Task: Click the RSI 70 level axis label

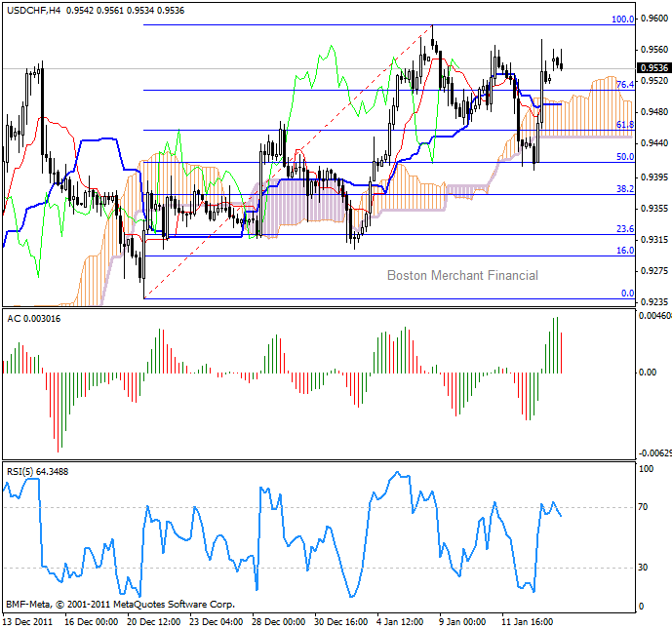Action: [x=643, y=507]
